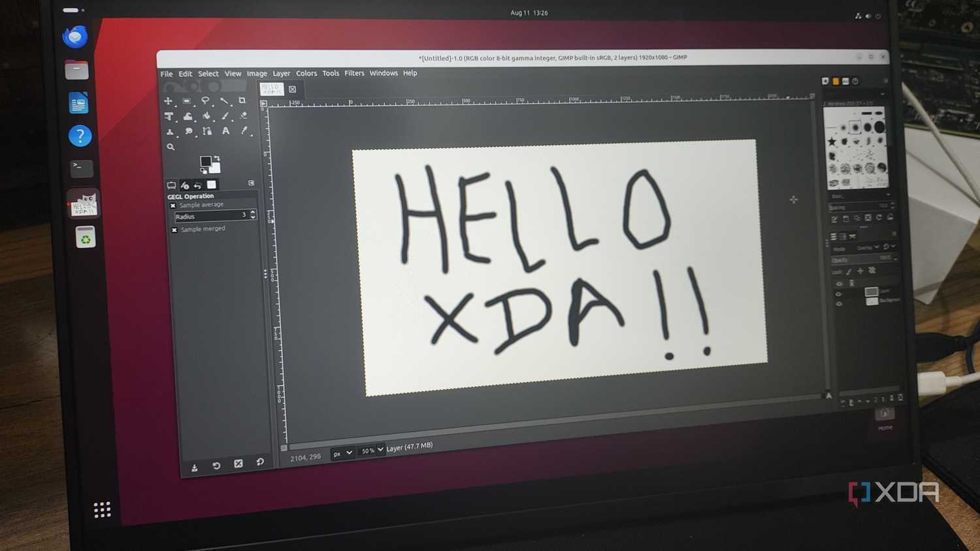
Task: Close the image tab beside the thumbnail
Action: click(x=292, y=89)
